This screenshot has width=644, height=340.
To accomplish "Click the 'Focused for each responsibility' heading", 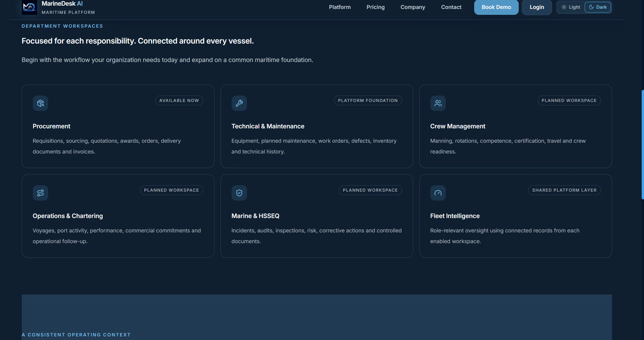I will pos(138,41).
